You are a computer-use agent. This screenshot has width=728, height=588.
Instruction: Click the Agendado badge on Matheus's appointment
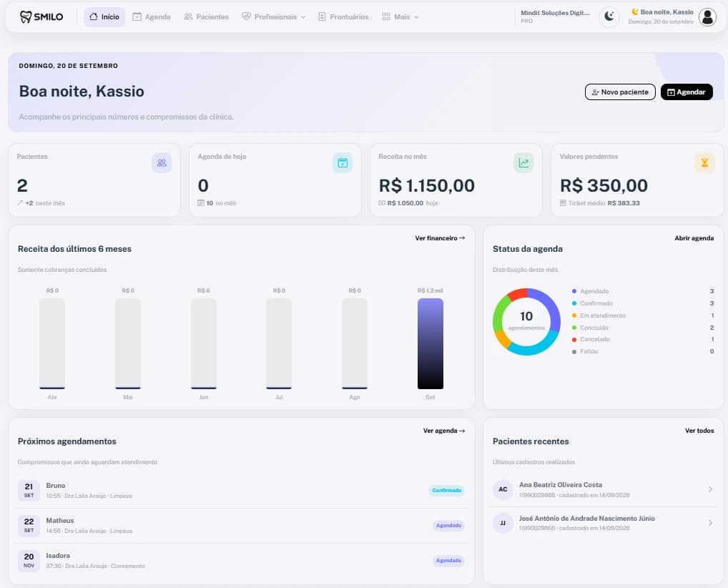(x=448, y=525)
